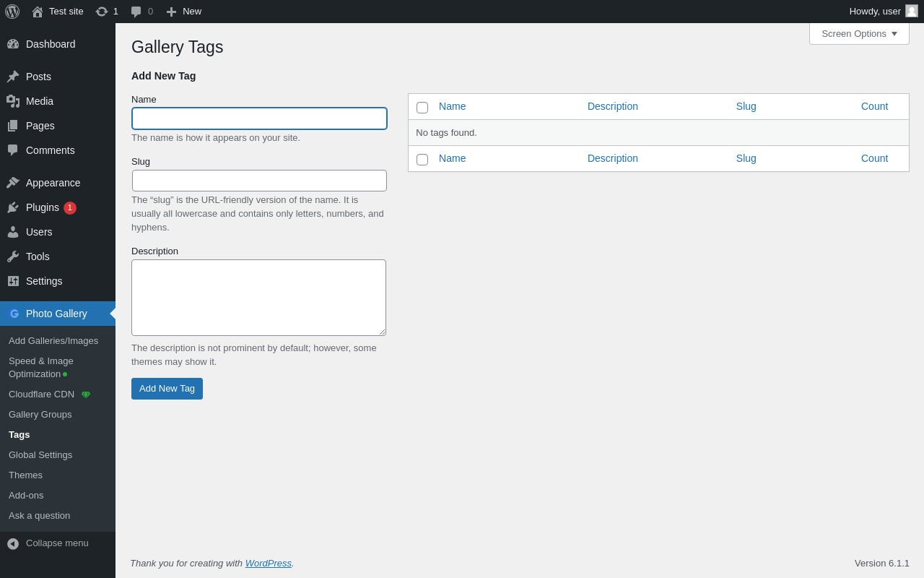Image resolution: width=924 pixels, height=578 pixels.
Task: Sort by Count in table header
Action: [x=875, y=106]
